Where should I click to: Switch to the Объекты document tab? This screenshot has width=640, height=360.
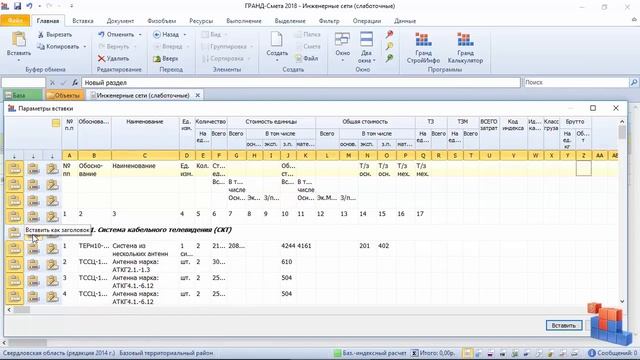[x=63, y=96]
